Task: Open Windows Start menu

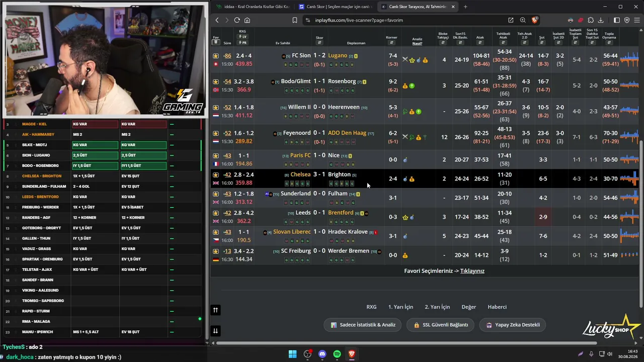Action: coord(292,354)
